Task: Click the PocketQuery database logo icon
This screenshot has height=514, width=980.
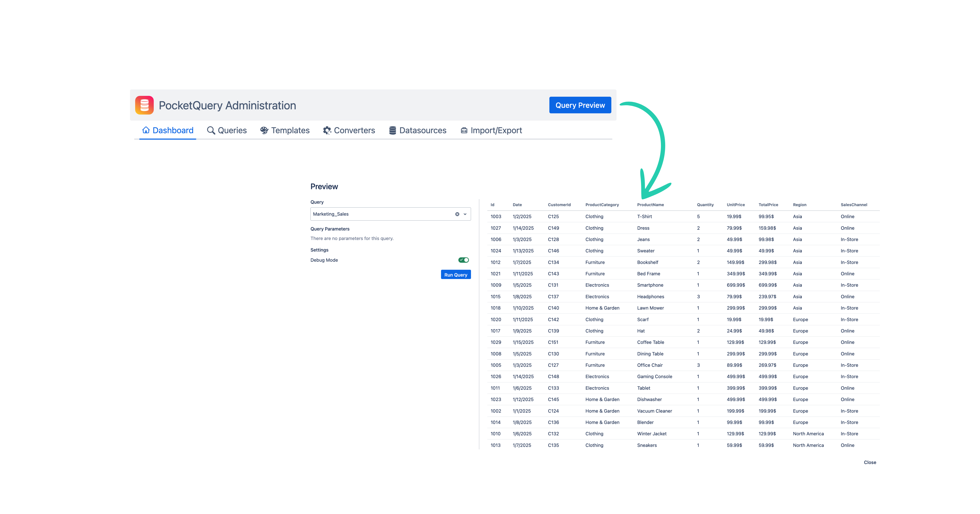Action: click(144, 105)
